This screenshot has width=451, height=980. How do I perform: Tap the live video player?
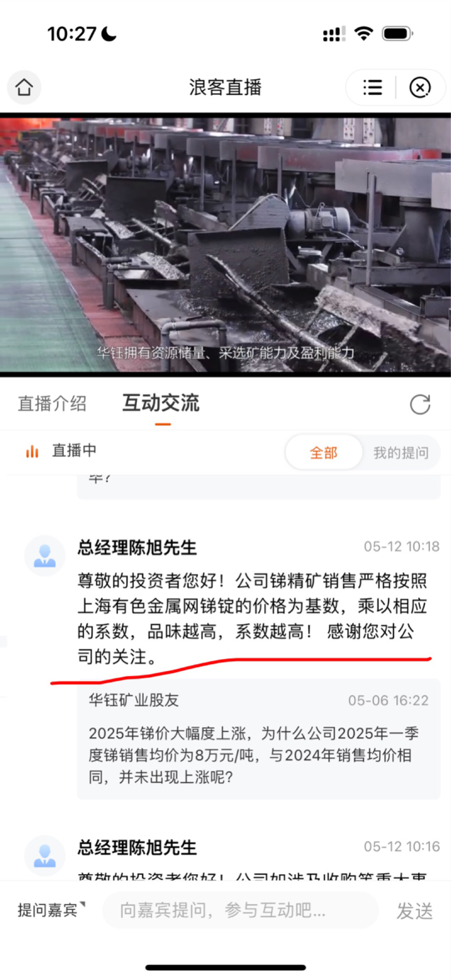(x=225, y=245)
